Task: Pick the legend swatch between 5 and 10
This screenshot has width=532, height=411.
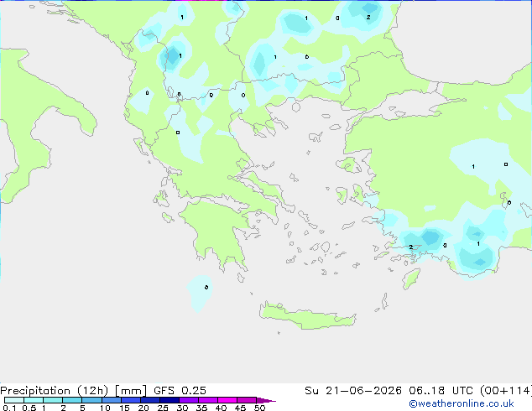Action: pos(91,400)
